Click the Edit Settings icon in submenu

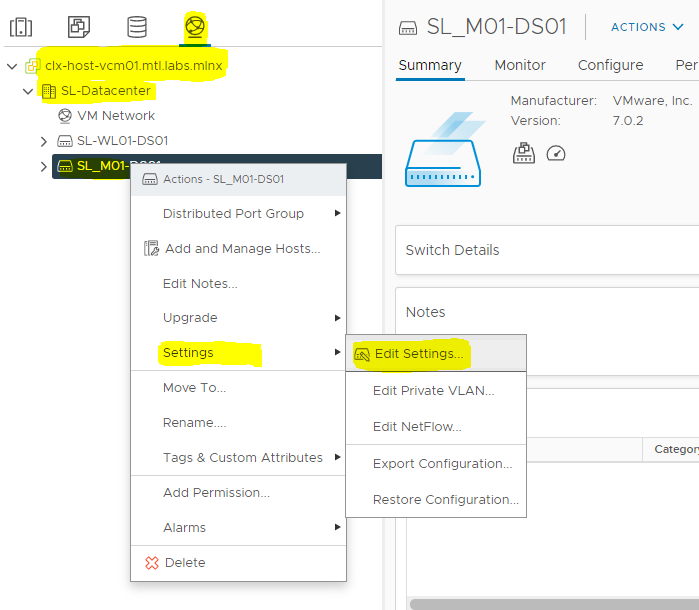(362, 354)
